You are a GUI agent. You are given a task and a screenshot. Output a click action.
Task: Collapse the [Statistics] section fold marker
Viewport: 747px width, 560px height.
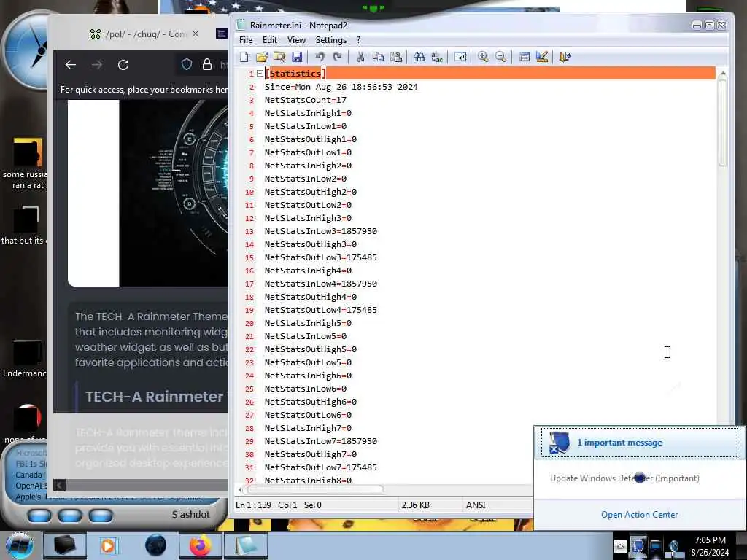(260, 74)
